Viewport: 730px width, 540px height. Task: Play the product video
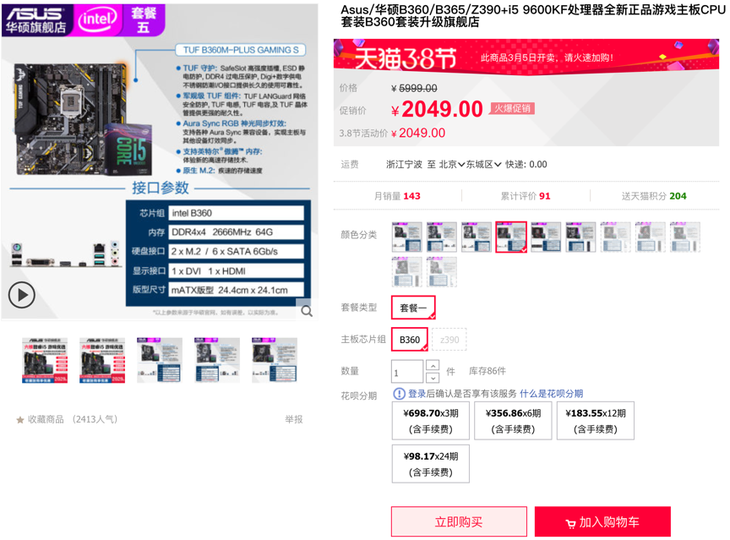pos(21,295)
